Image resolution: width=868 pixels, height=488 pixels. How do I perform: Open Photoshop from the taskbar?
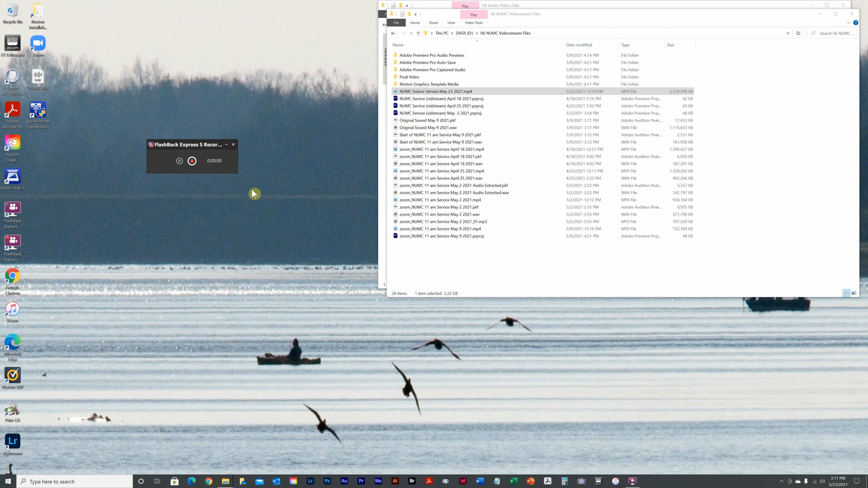pyautogui.click(x=327, y=481)
